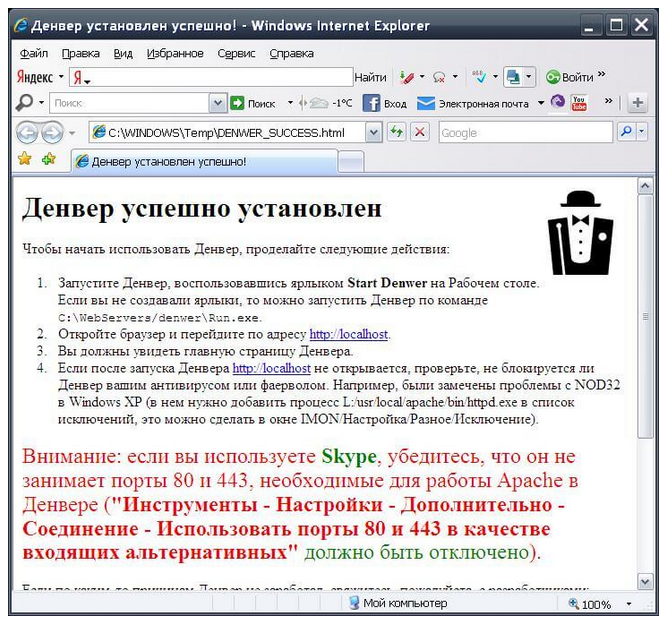Stop loading with the red X icon
Image resolution: width=667 pixels, height=625 pixels.
point(419,132)
